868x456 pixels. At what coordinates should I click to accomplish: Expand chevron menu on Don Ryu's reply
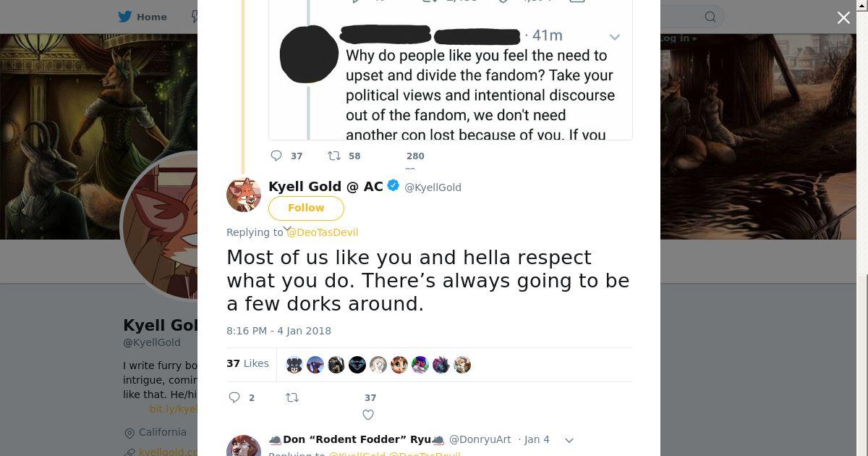(569, 440)
